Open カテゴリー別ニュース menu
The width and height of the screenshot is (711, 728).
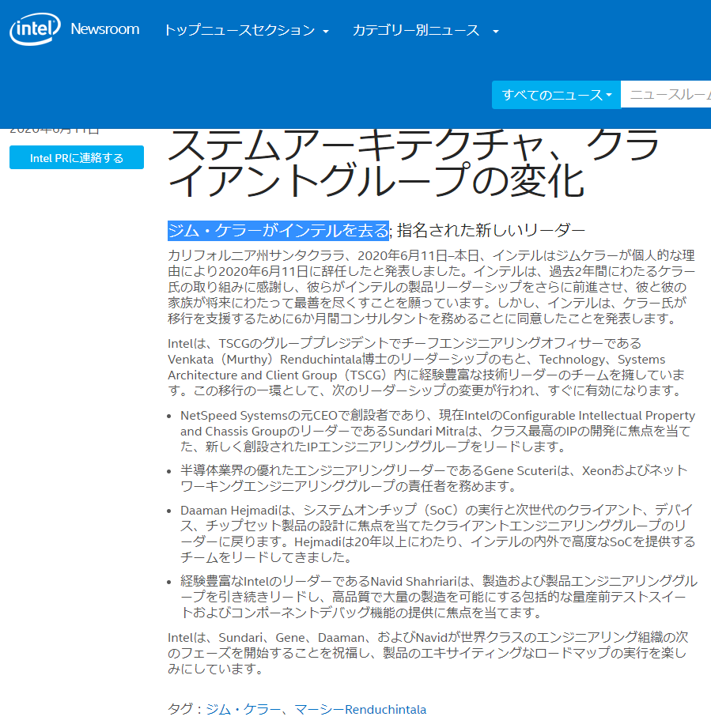point(416,31)
